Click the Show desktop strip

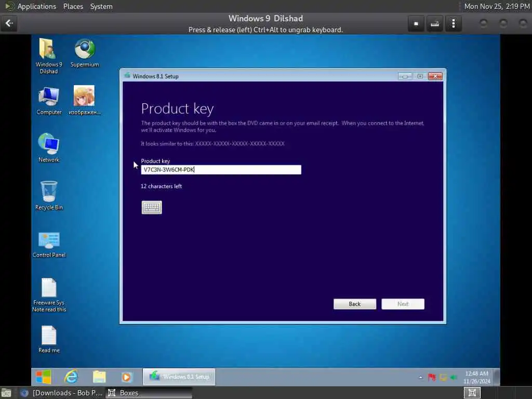(496, 377)
